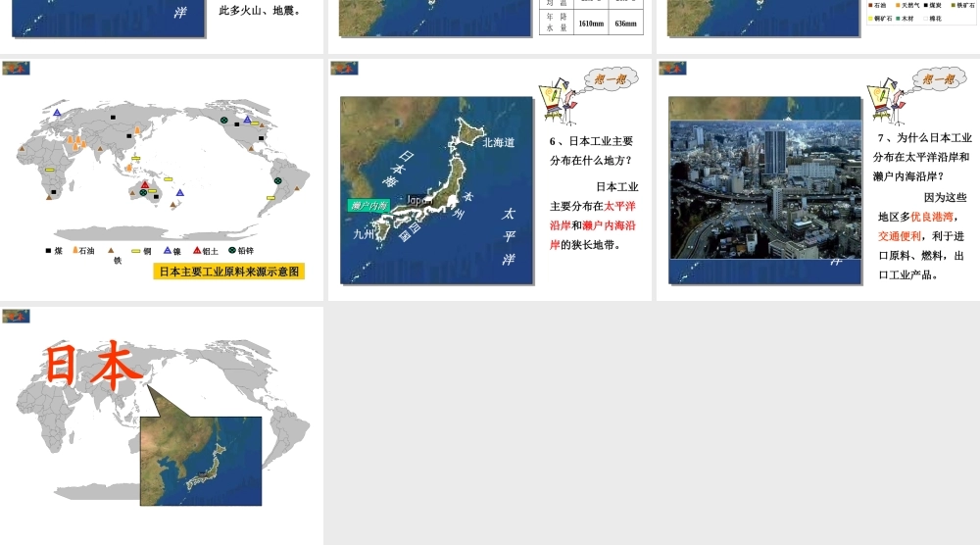Click the small logo icon on question 7 slide

click(672, 69)
